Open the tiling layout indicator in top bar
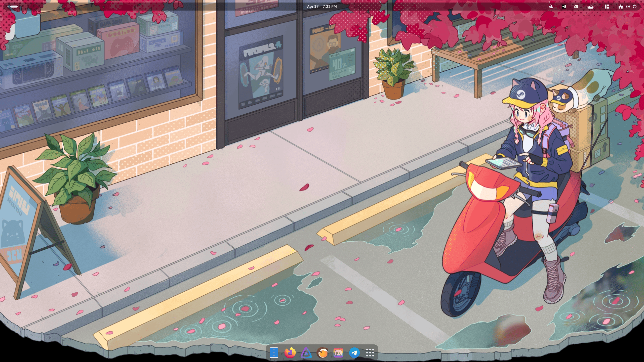 pyautogui.click(x=607, y=7)
